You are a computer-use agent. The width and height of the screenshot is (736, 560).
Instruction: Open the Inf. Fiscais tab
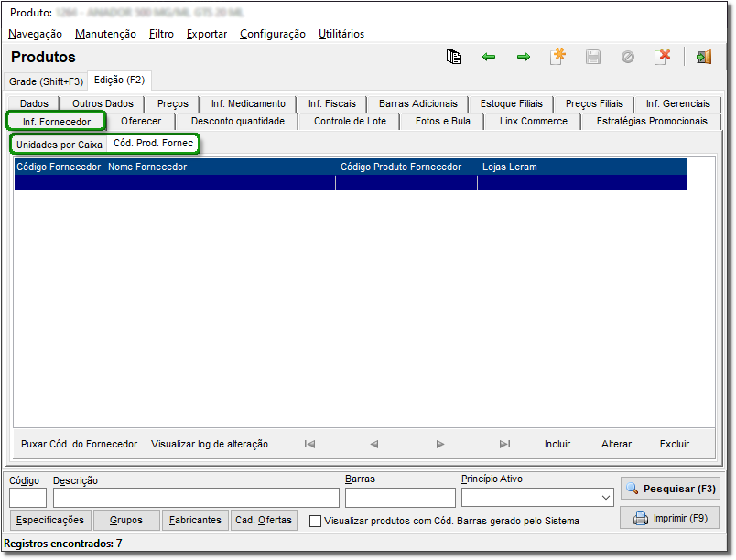[332, 103]
